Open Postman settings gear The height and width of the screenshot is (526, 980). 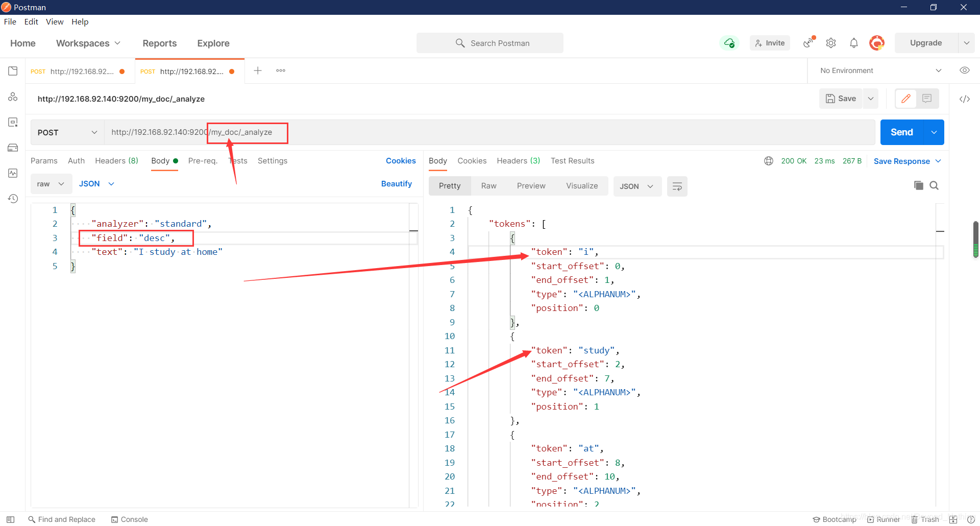(x=831, y=43)
